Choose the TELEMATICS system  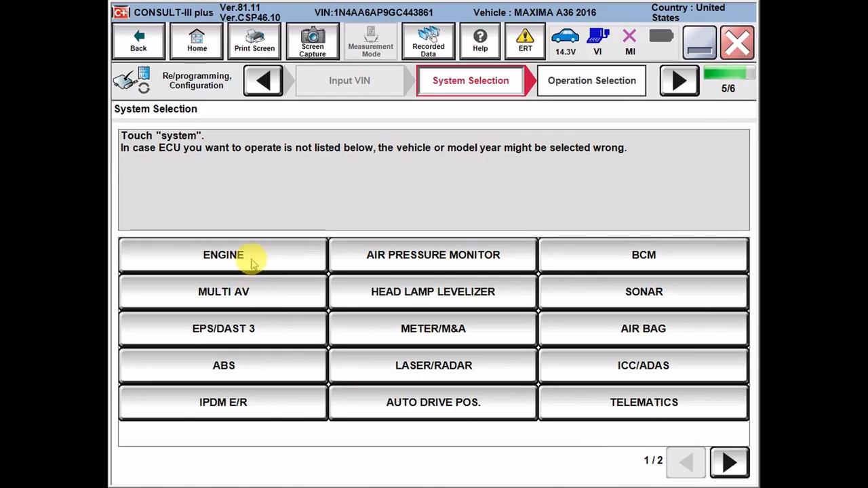point(644,403)
